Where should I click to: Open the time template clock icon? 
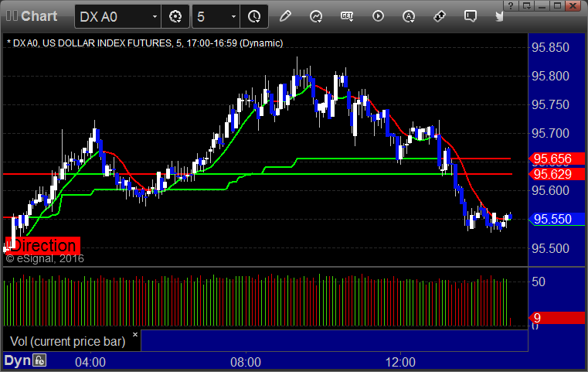pyautogui.click(x=254, y=16)
